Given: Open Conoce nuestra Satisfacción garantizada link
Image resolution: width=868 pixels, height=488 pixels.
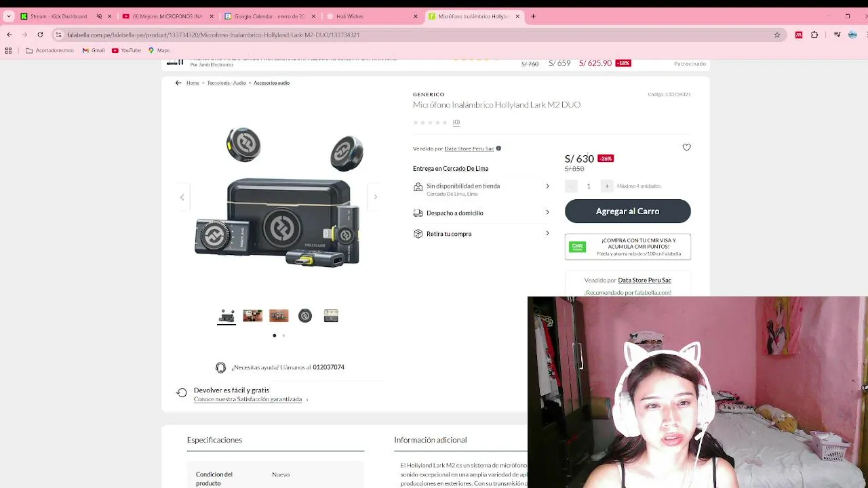Looking at the screenshot, I should click(x=248, y=399).
